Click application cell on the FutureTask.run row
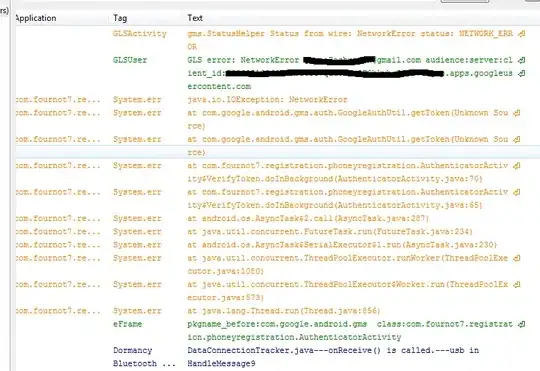Viewport: 540px width, 371px height. pos(58,231)
